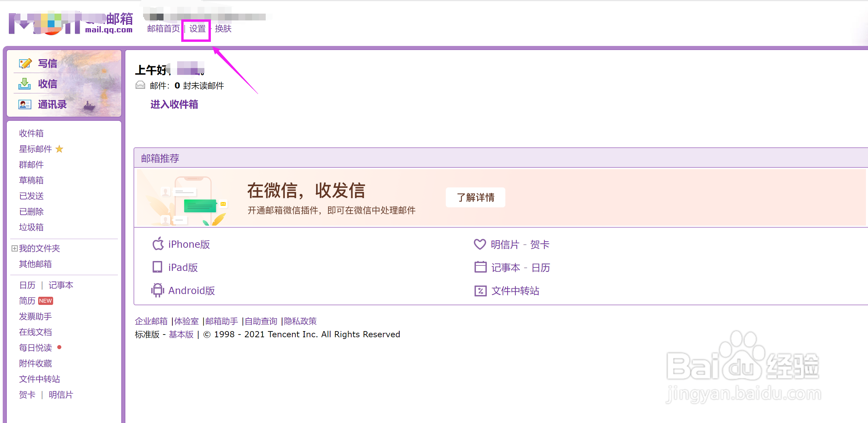Click the Android robot icon
Screen dimensions: 868x423
(x=157, y=290)
